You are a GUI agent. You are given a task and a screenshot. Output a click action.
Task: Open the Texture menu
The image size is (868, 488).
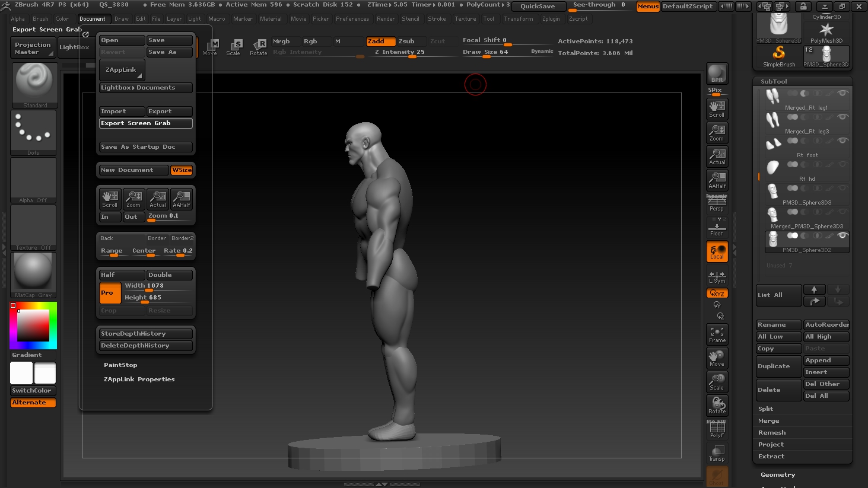(465, 18)
